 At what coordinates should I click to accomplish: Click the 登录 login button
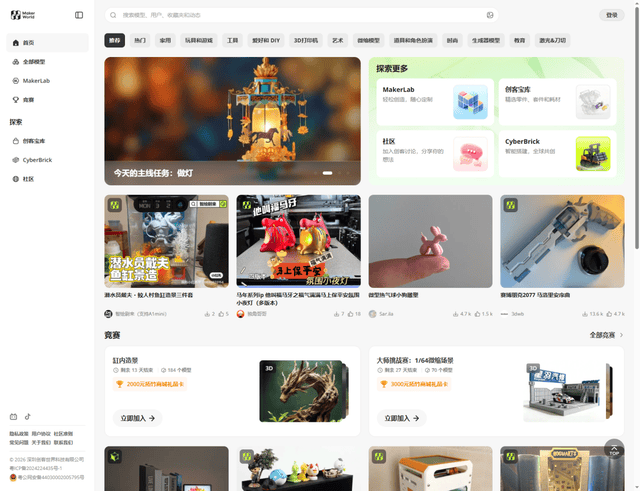pyautogui.click(x=612, y=15)
